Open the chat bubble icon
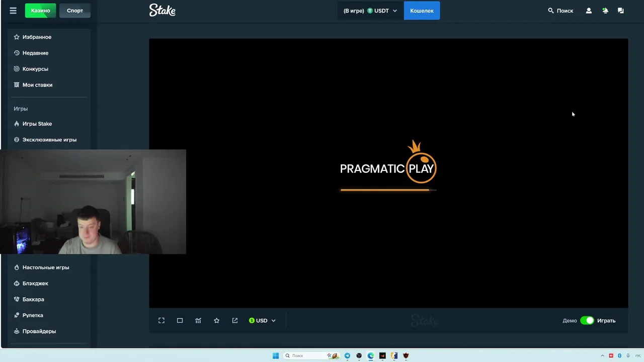The height and width of the screenshot is (362, 644). pos(621,11)
